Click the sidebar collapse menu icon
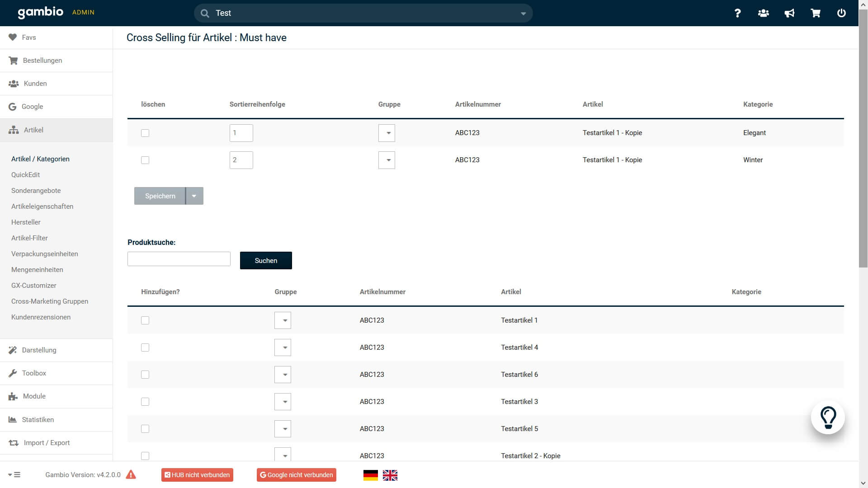This screenshot has height=488, width=868. (14, 475)
